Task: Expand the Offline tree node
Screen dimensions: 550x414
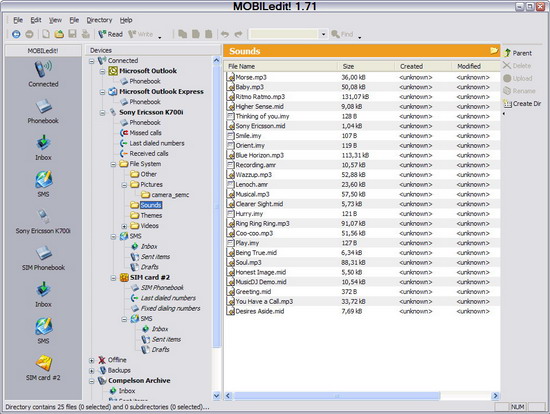Action: pos(92,361)
